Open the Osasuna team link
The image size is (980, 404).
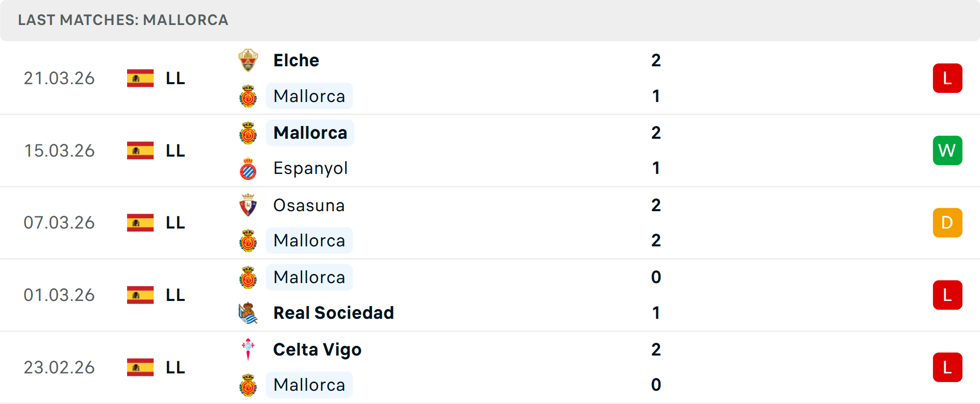point(309,205)
